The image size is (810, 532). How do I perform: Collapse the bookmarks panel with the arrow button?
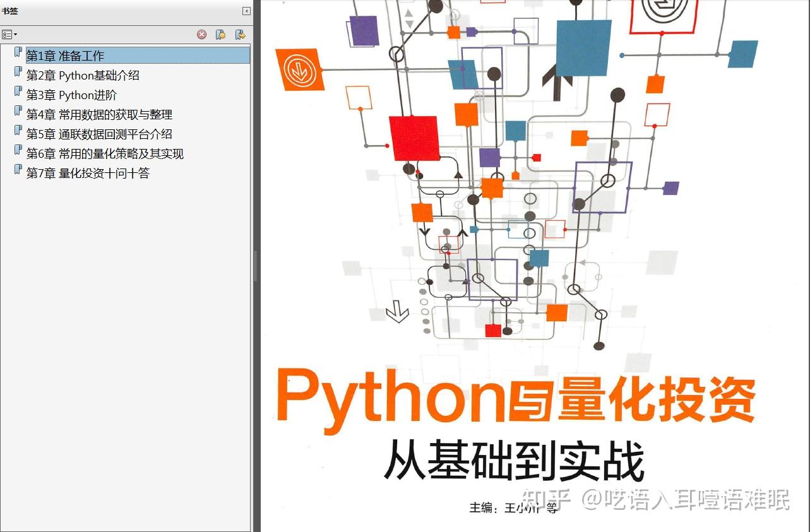[246, 11]
